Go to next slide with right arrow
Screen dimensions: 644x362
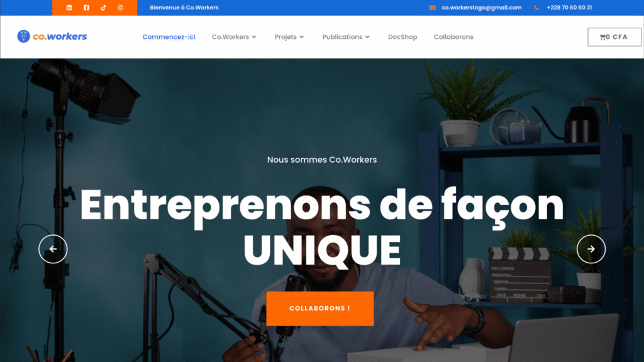[591, 249]
